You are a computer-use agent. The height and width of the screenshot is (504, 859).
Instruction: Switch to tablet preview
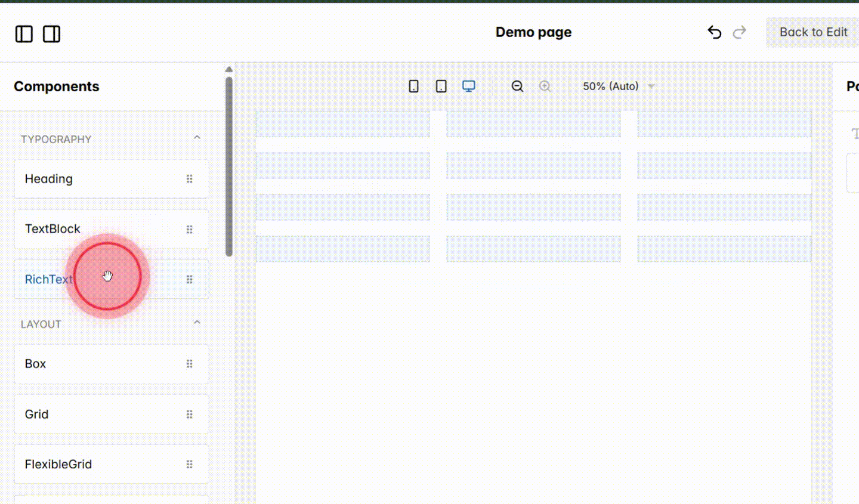point(441,86)
